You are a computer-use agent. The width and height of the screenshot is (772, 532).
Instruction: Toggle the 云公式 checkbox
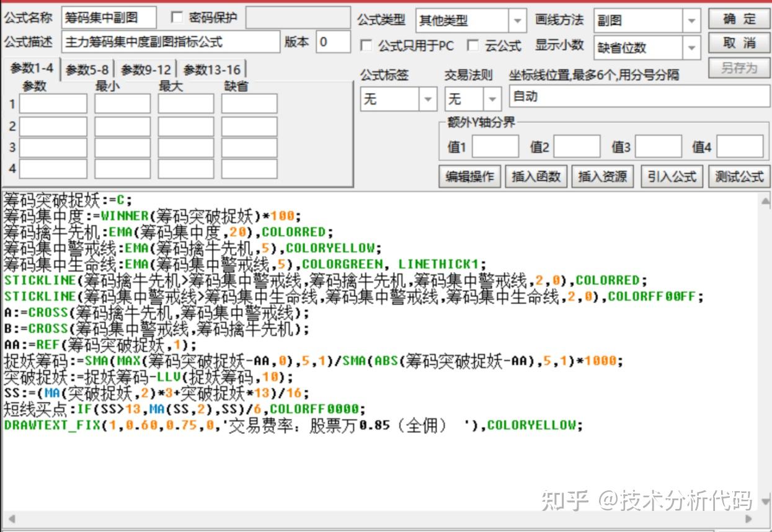tap(473, 45)
